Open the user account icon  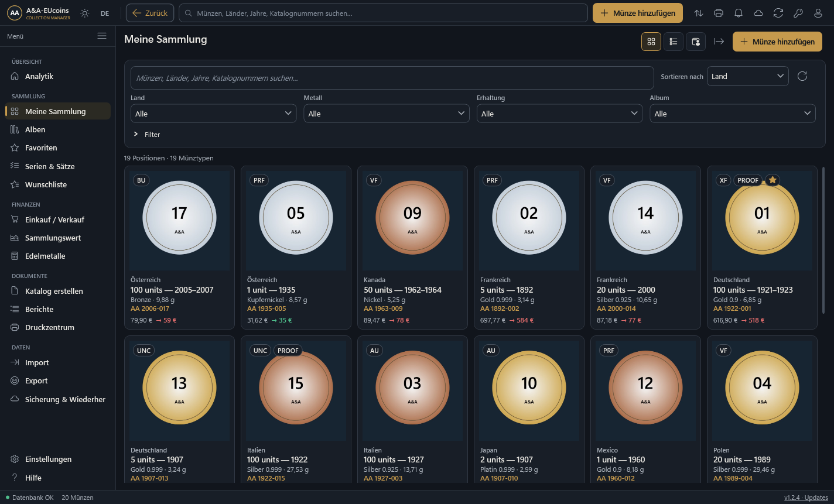click(x=818, y=13)
